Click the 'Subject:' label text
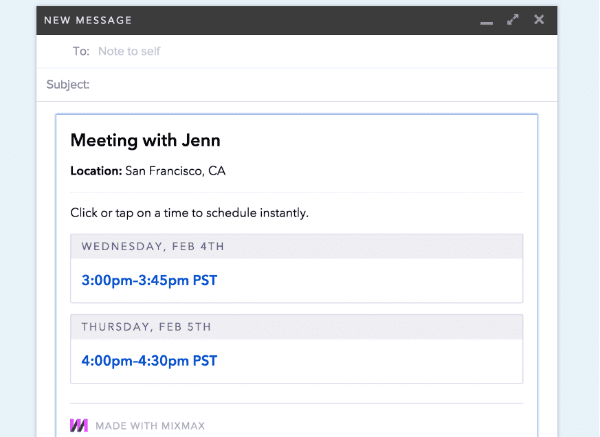The image size is (600, 437). (x=68, y=85)
